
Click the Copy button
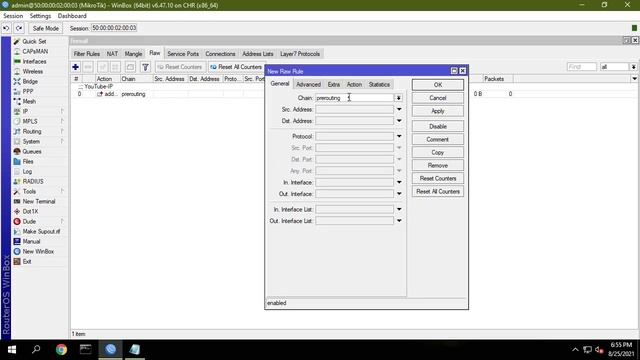tap(438, 152)
